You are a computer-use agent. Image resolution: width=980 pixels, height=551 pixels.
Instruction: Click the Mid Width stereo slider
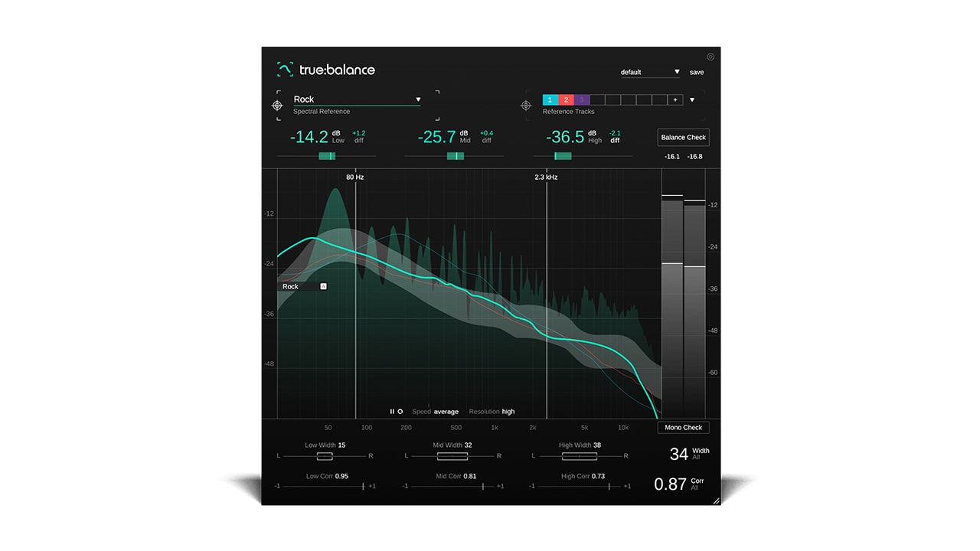(452, 456)
